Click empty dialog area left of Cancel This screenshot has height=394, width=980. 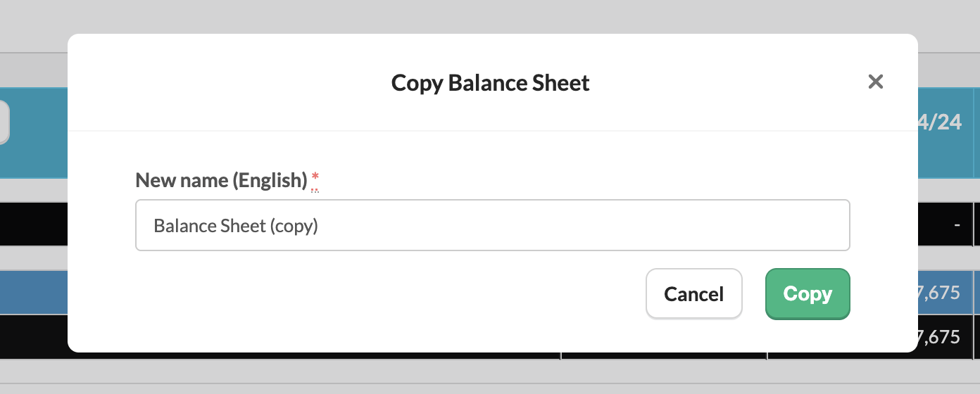pyautogui.click(x=387, y=294)
